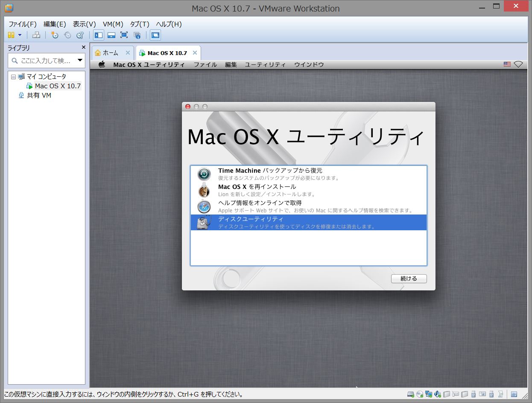Screen dimensions: 532x403
Task: Take a snapshot of this virtual machine
Action: [55, 35]
